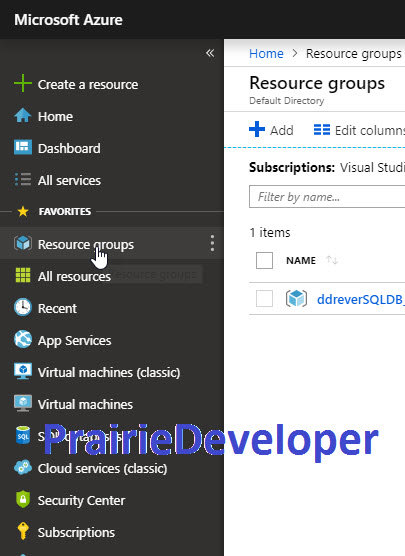405x556 pixels.
Task: Click the Resource groups cube icon in sidebar
Action: click(x=23, y=244)
